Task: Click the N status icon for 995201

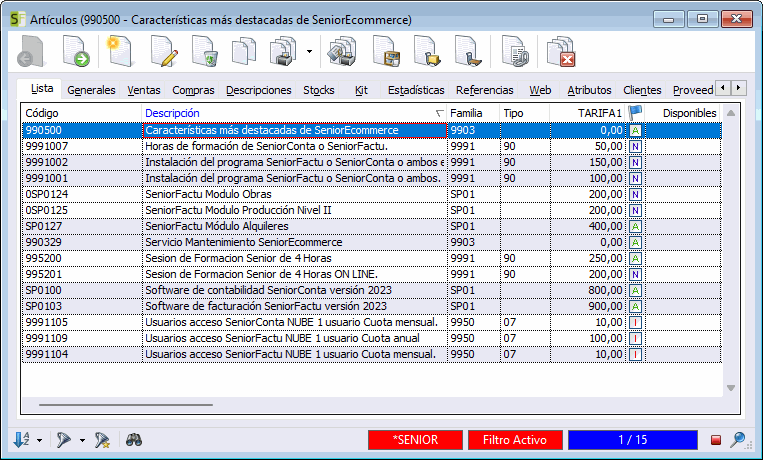Action: [635, 275]
